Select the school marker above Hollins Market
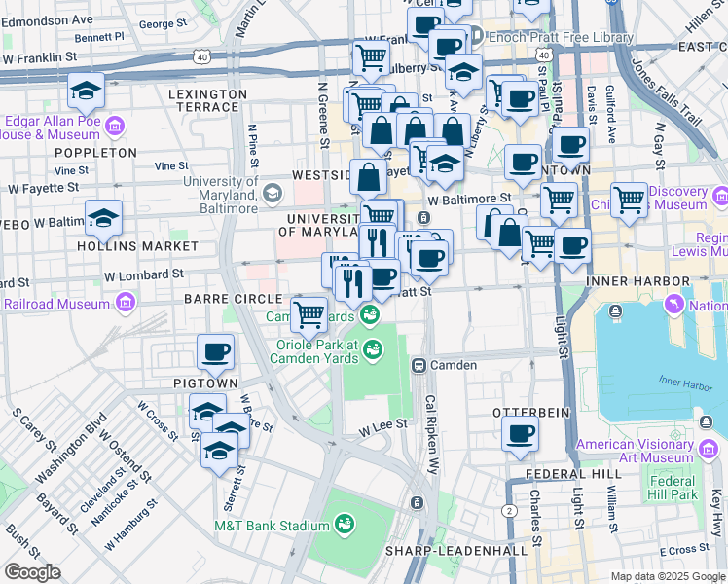728x584 pixels. (103, 219)
